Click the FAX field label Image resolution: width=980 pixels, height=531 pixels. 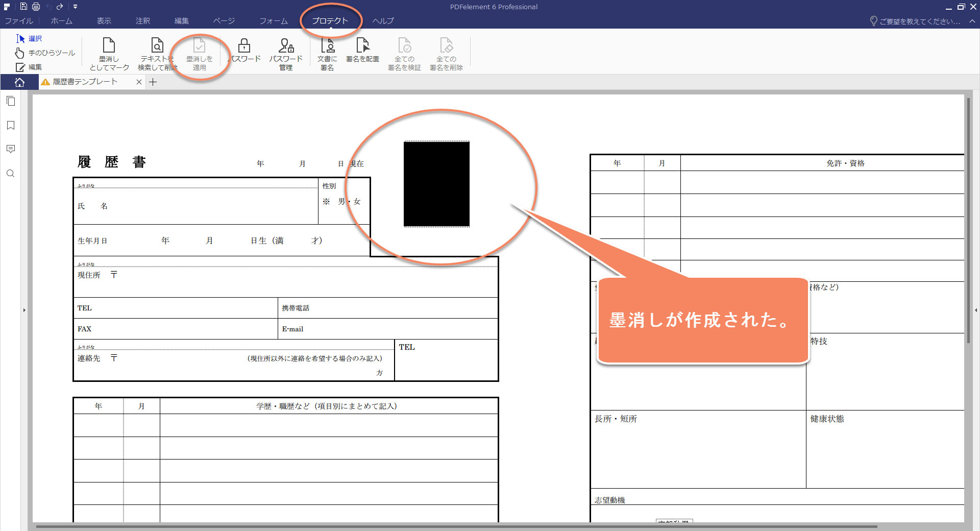pos(84,329)
